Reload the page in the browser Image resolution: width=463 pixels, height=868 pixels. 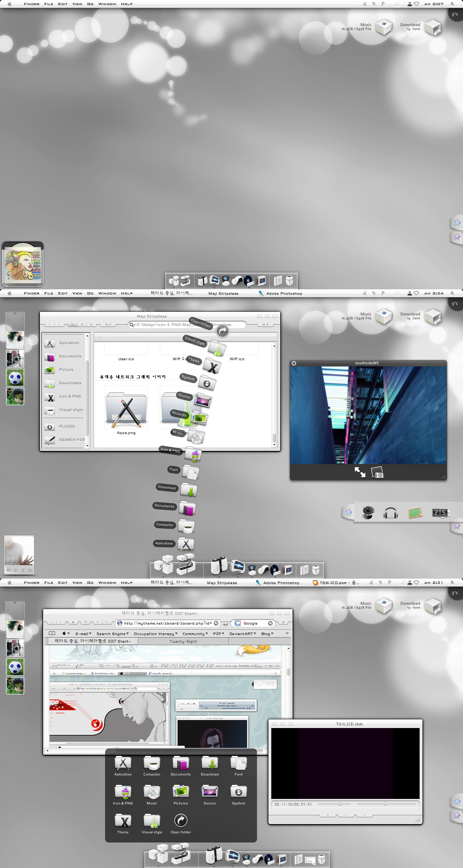(85, 622)
